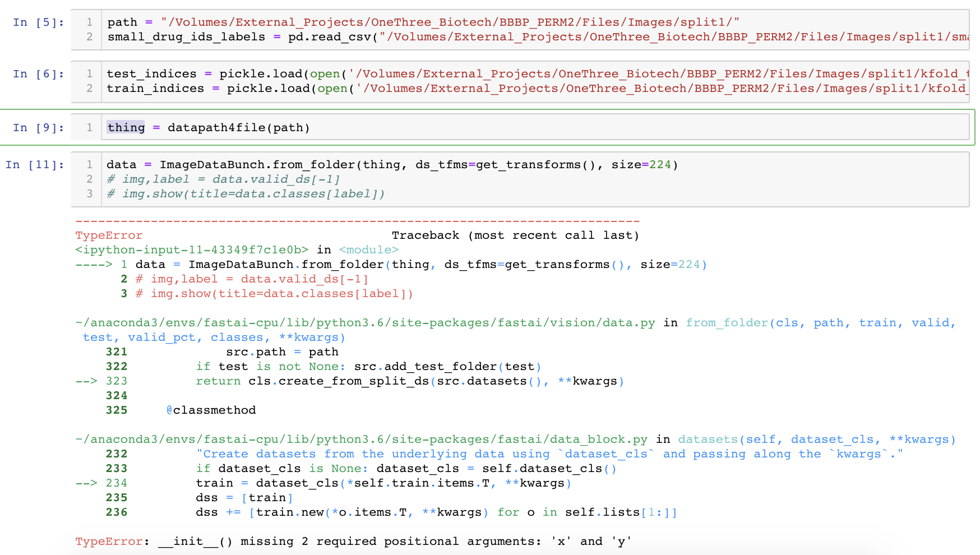Select the In [11] cell prompt
The image size is (980, 555).
(35, 165)
